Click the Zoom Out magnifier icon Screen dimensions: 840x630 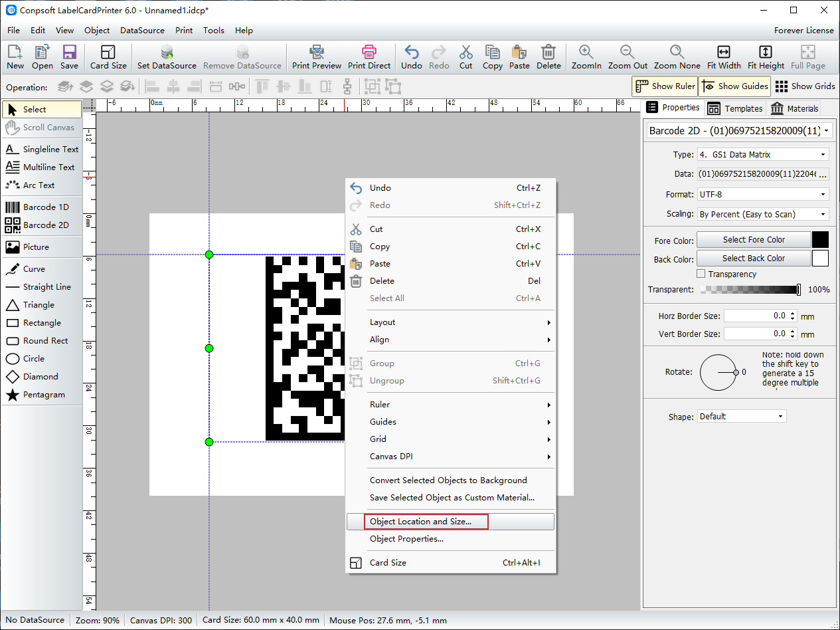[628, 57]
